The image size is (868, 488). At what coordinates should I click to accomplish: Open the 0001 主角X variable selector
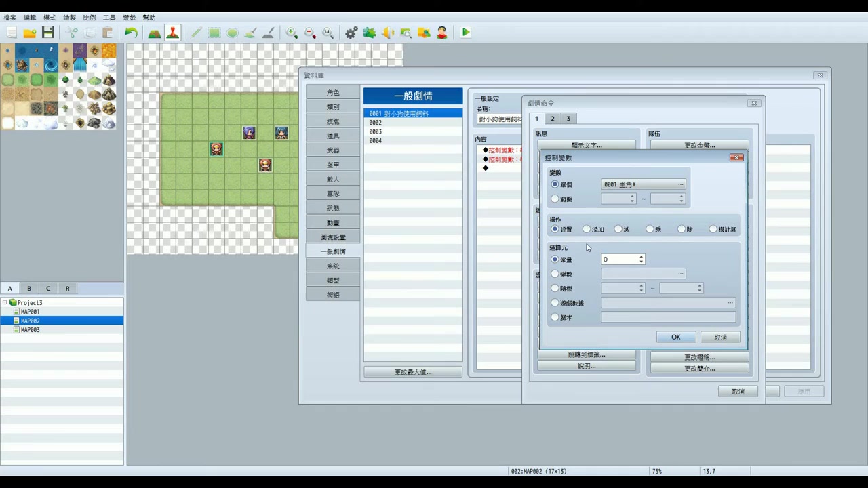pos(644,184)
